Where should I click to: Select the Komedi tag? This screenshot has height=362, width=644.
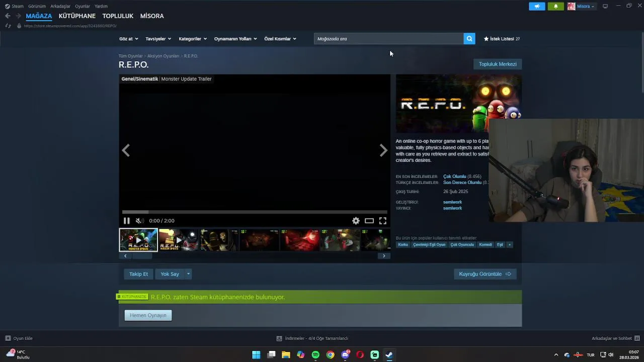click(x=486, y=245)
